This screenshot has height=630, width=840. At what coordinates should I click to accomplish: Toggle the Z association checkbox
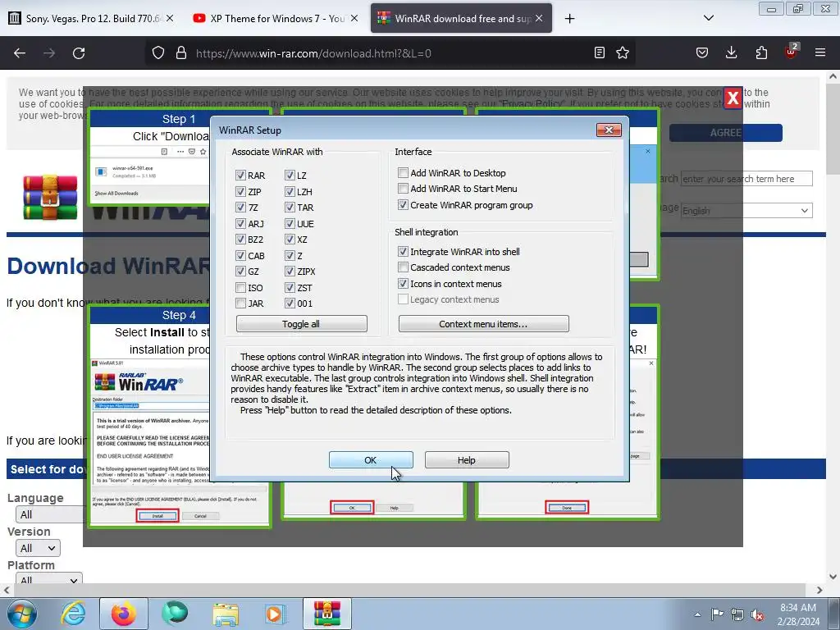coord(290,256)
